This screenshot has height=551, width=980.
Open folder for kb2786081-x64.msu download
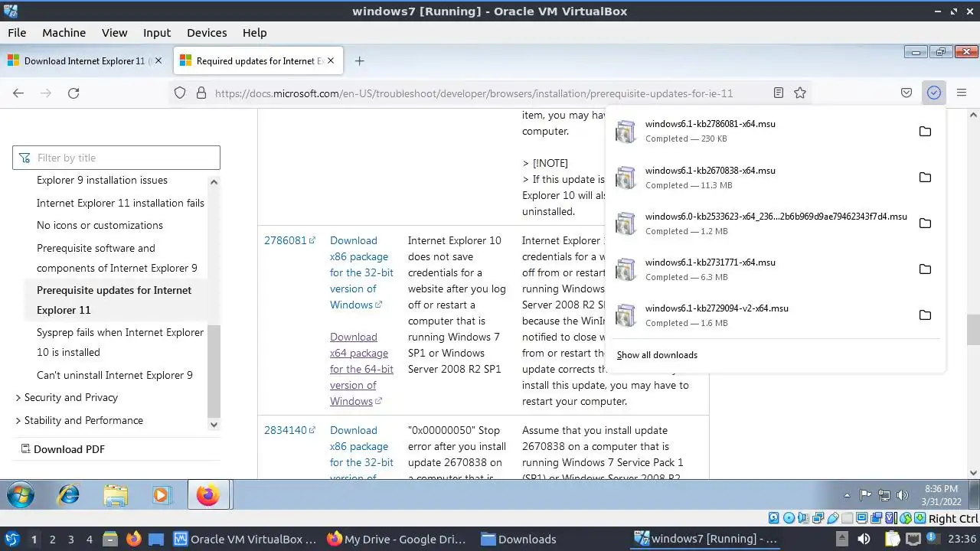point(925,131)
